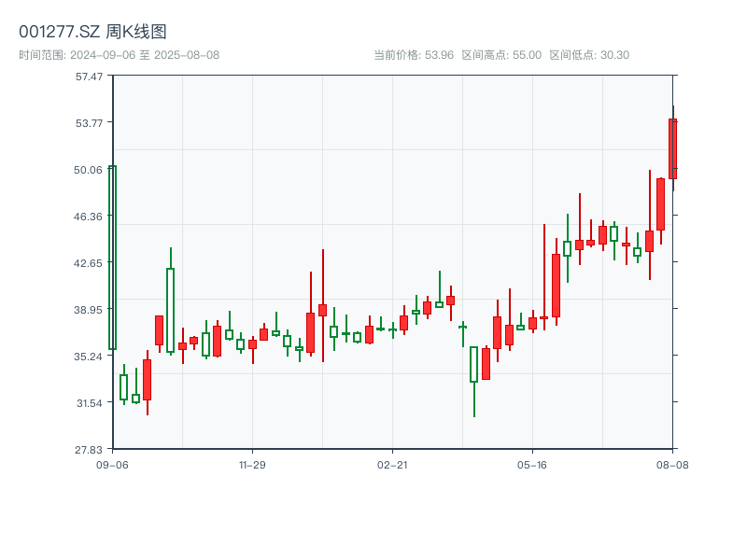
Task: Click the 27.83 bottom y-axis label
Action: pyautogui.click(x=90, y=450)
